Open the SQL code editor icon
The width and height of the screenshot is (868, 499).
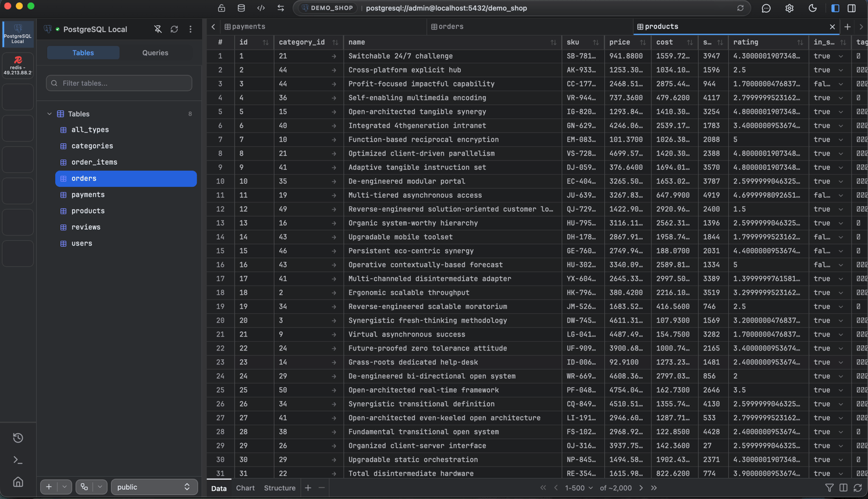(261, 8)
